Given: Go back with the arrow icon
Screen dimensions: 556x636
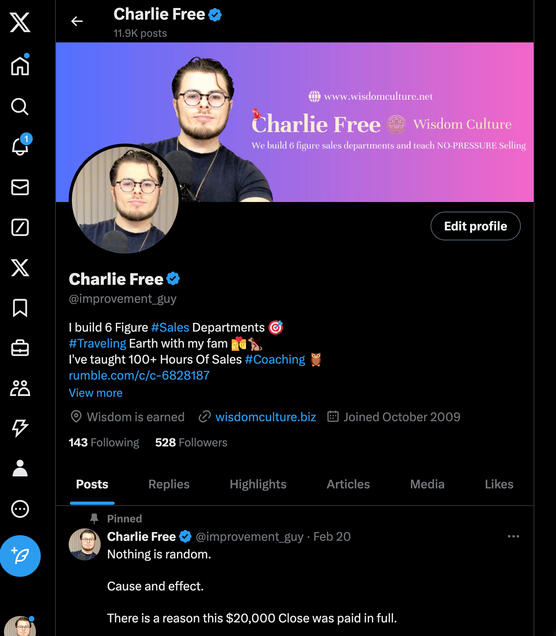Looking at the screenshot, I should pyautogui.click(x=77, y=21).
